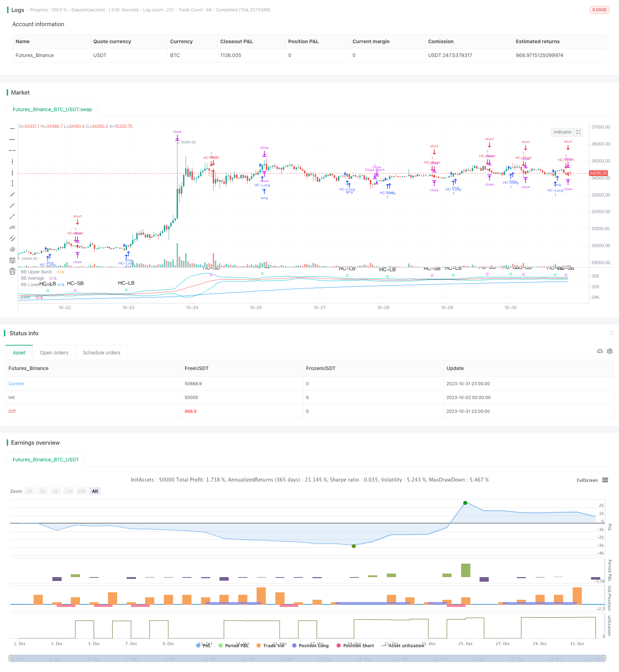This screenshot has width=619, height=672.
Task: Set earnings zoom range to 8h
Action: tap(56, 491)
